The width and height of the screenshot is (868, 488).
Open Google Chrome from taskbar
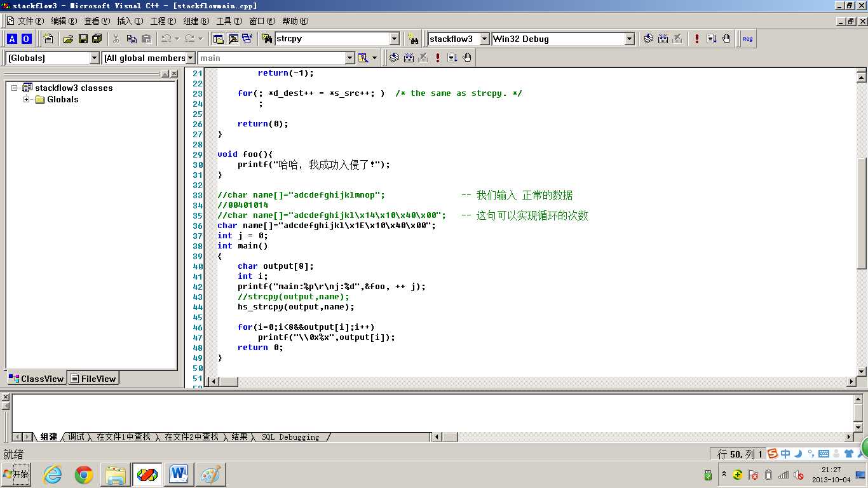[x=83, y=475]
